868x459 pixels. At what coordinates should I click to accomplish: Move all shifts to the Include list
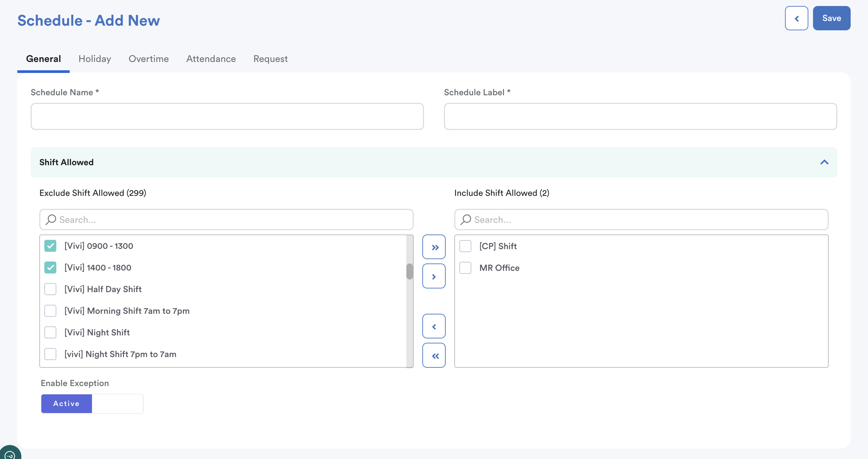[x=434, y=247]
